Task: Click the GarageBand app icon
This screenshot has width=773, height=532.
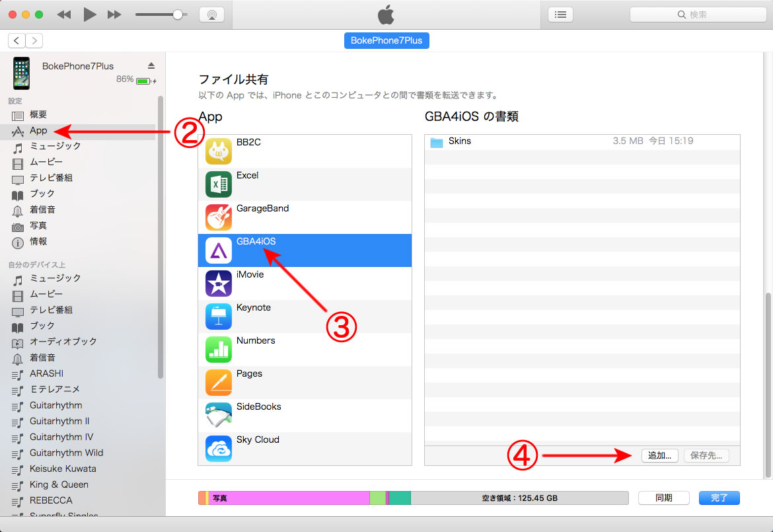Action: point(219,217)
